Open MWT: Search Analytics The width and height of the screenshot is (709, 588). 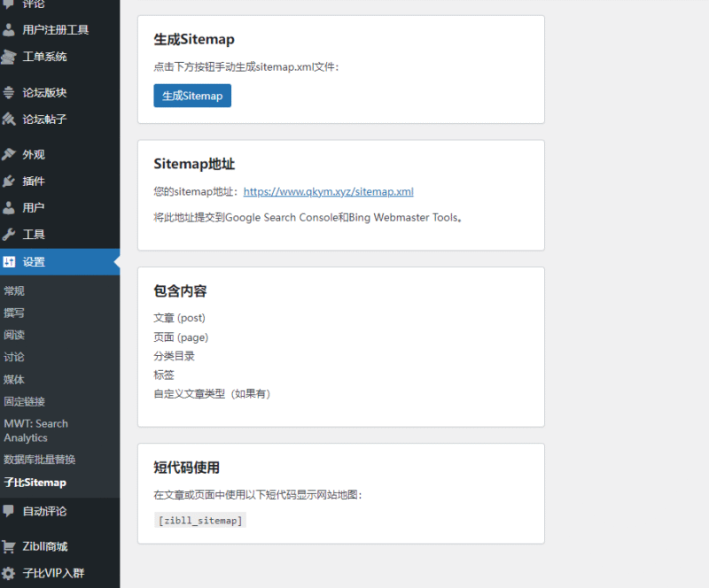35,430
